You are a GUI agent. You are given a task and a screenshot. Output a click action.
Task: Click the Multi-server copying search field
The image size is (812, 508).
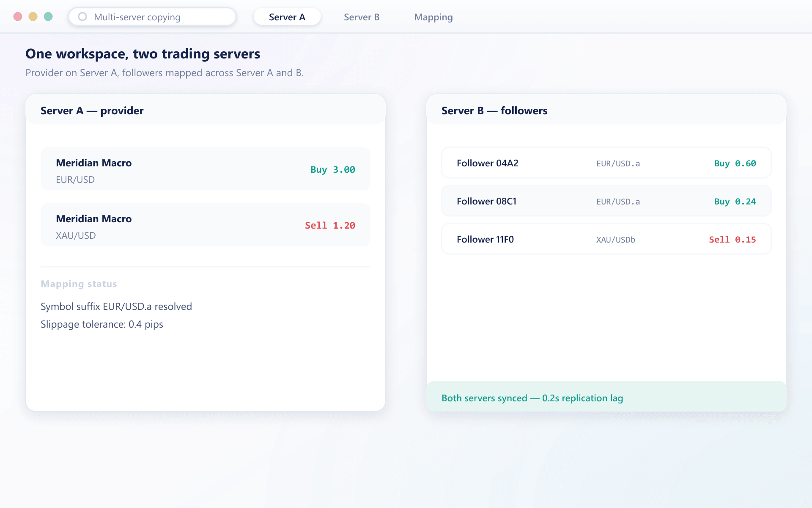pos(152,17)
